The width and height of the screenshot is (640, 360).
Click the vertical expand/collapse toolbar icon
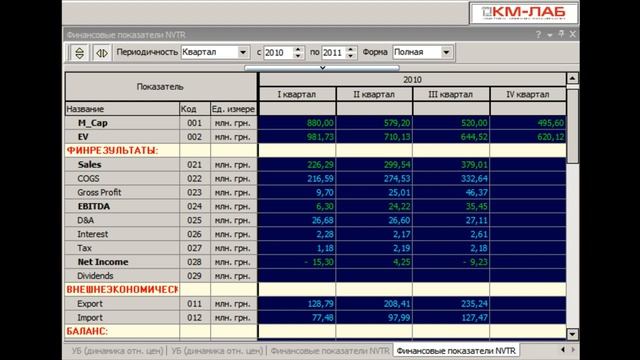(x=80, y=53)
